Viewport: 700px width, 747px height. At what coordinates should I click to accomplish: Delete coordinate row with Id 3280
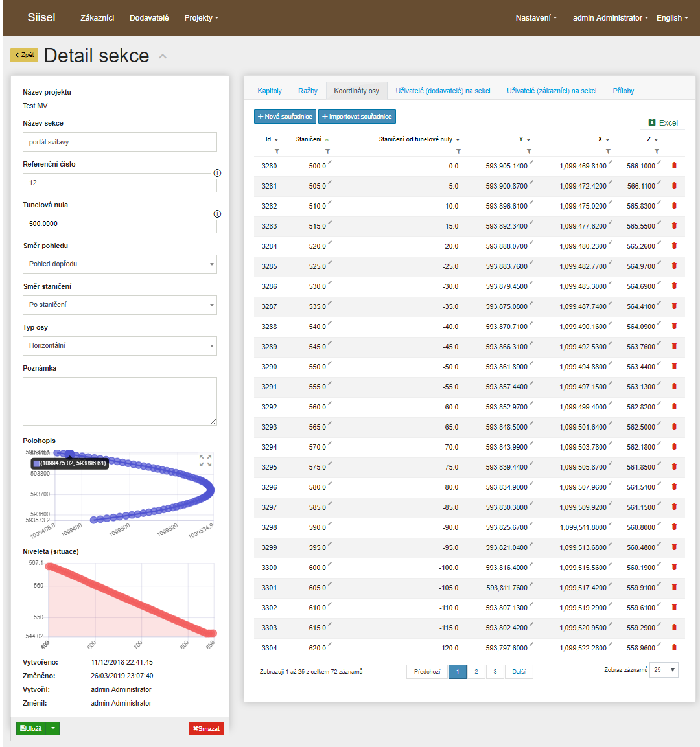(x=674, y=166)
